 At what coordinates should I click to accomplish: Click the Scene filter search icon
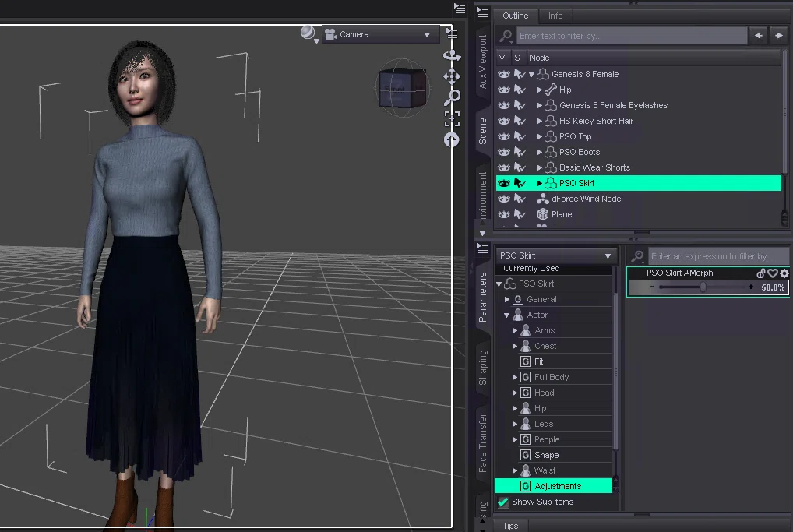pyautogui.click(x=506, y=36)
